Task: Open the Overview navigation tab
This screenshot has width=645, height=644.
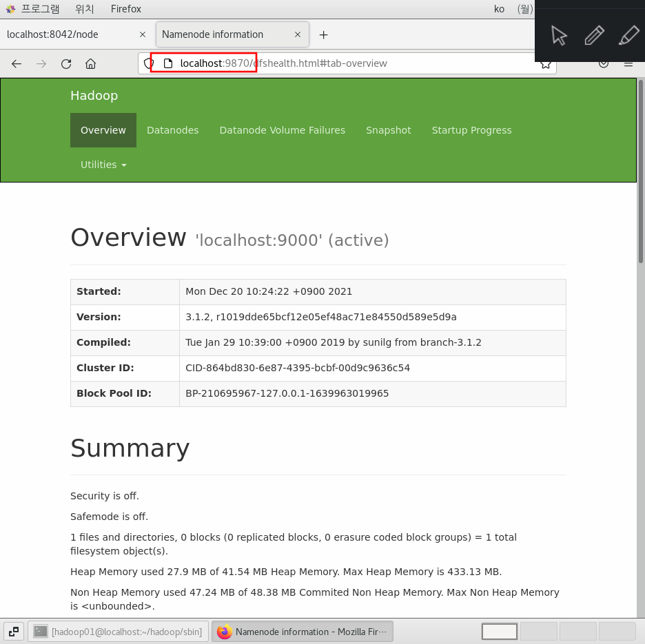Action: (x=103, y=130)
